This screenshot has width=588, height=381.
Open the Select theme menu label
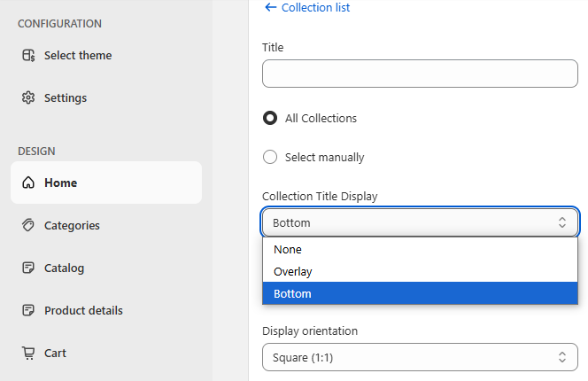78,55
